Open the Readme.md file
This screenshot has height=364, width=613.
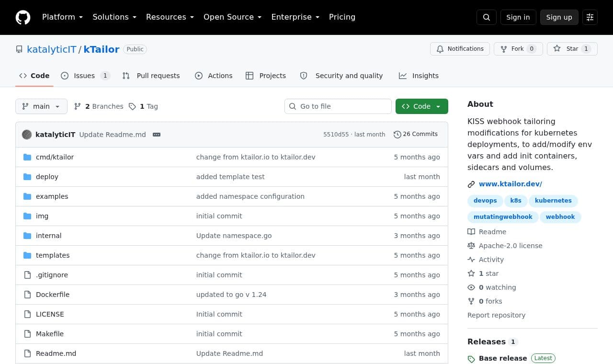[x=56, y=353]
